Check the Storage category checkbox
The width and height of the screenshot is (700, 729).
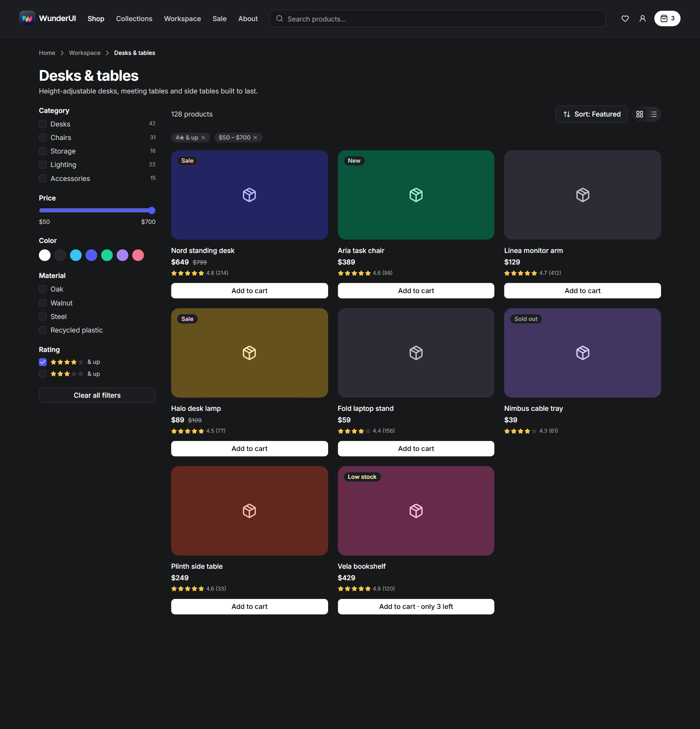pyautogui.click(x=43, y=151)
